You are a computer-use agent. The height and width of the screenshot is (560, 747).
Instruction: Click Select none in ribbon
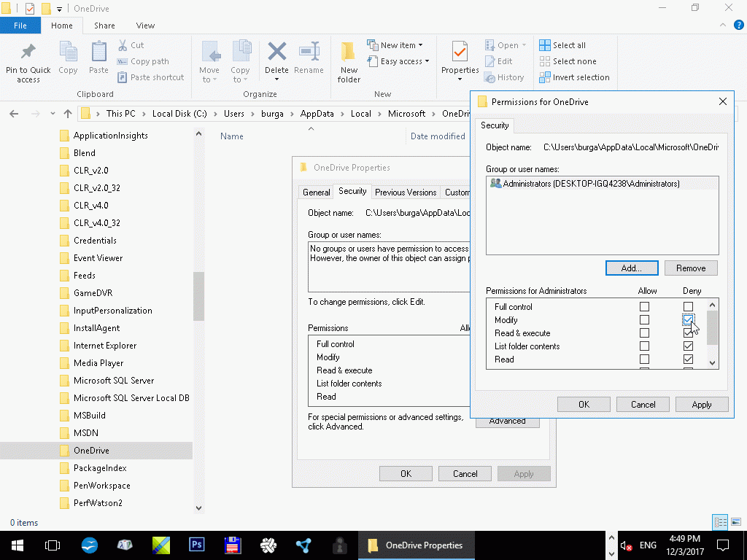(568, 61)
